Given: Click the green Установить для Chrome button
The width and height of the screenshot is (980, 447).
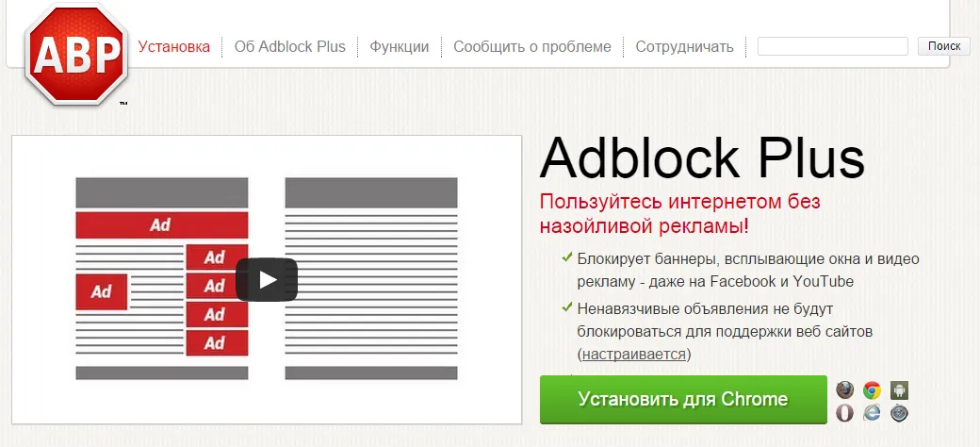Looking at the screenshot, I should click(x=683, y=400).
